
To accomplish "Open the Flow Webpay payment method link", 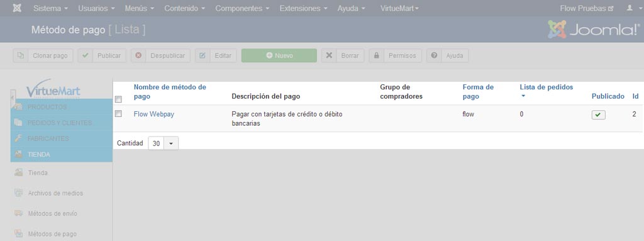I will coord(153,115).
